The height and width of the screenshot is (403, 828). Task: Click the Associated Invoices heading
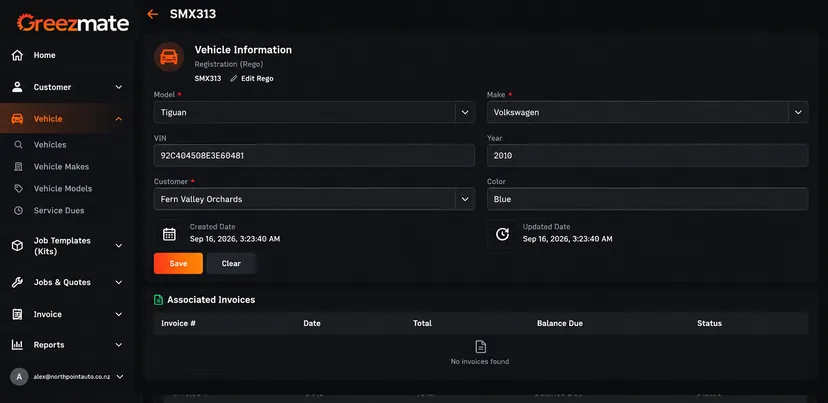click(x=211, y=300)
